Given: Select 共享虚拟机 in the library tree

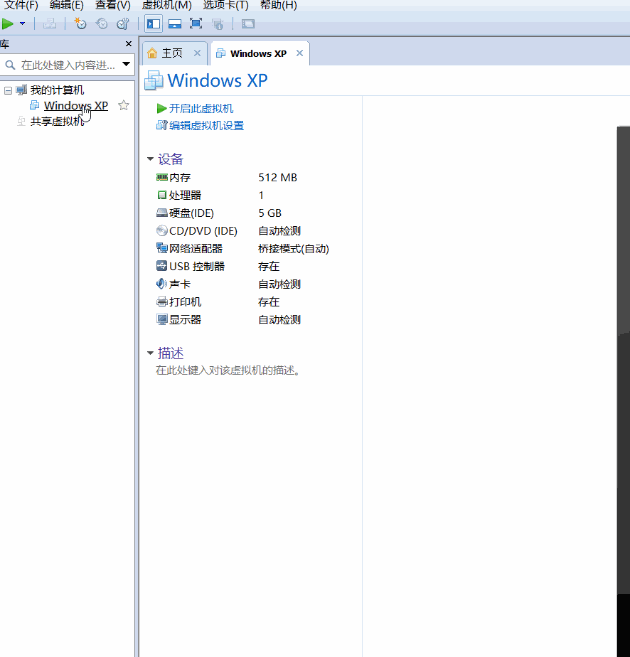Looking at the screenshot, I should (57, 122).
